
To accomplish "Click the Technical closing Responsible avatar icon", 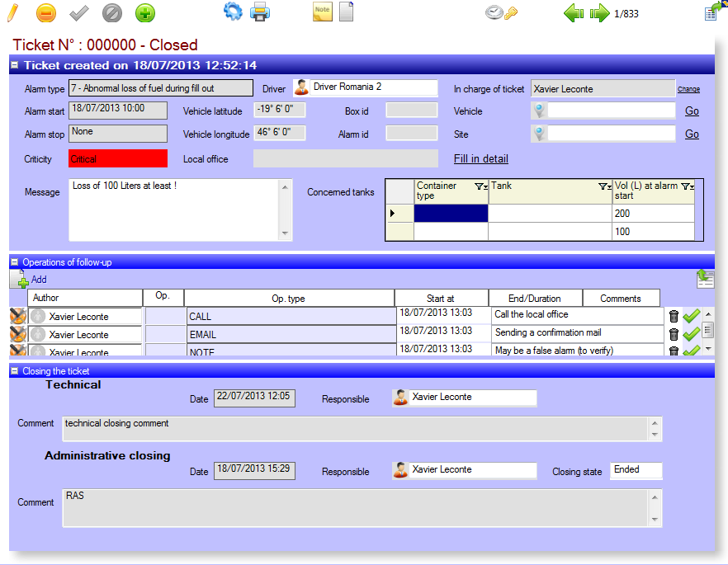I will click(400, 398).
